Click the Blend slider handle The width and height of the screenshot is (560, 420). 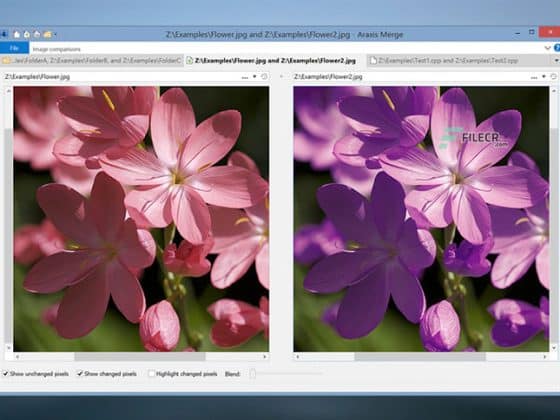coord(252,374)
